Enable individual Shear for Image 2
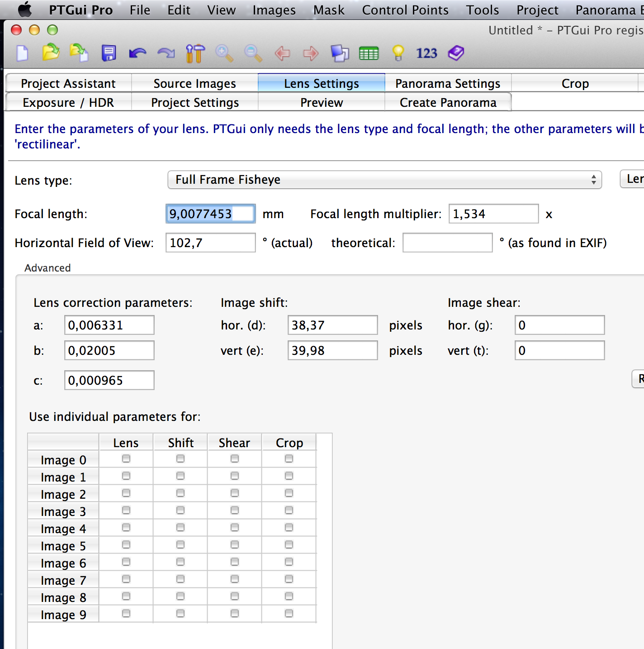 pyautogui.click(x=235, y=493)
